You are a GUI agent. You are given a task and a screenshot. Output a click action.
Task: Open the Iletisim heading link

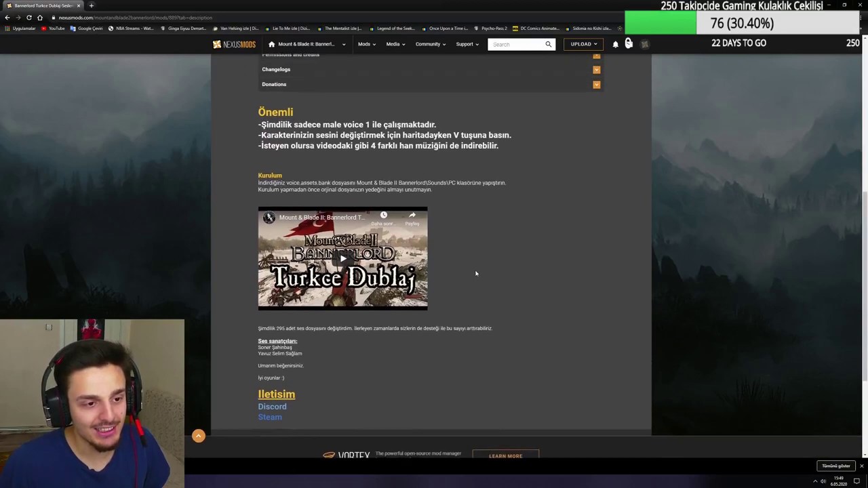pyautogui.click(x=276, y=394)
